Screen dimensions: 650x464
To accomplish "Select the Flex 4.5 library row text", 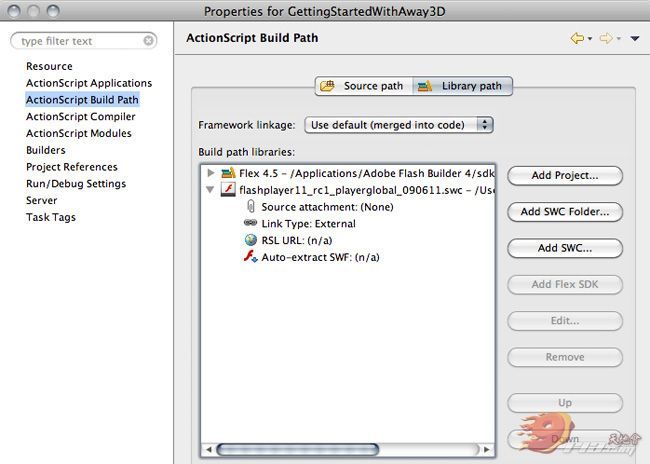I will click(x=366, y=173).
